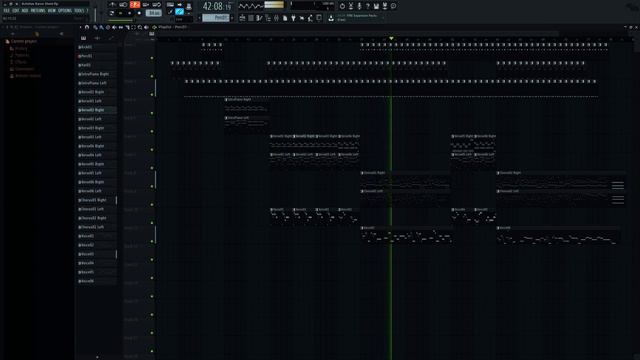Viewport: 640px width, 360px height.
Task: Mute Track 8 with its green dot
Action: [152, 186]
